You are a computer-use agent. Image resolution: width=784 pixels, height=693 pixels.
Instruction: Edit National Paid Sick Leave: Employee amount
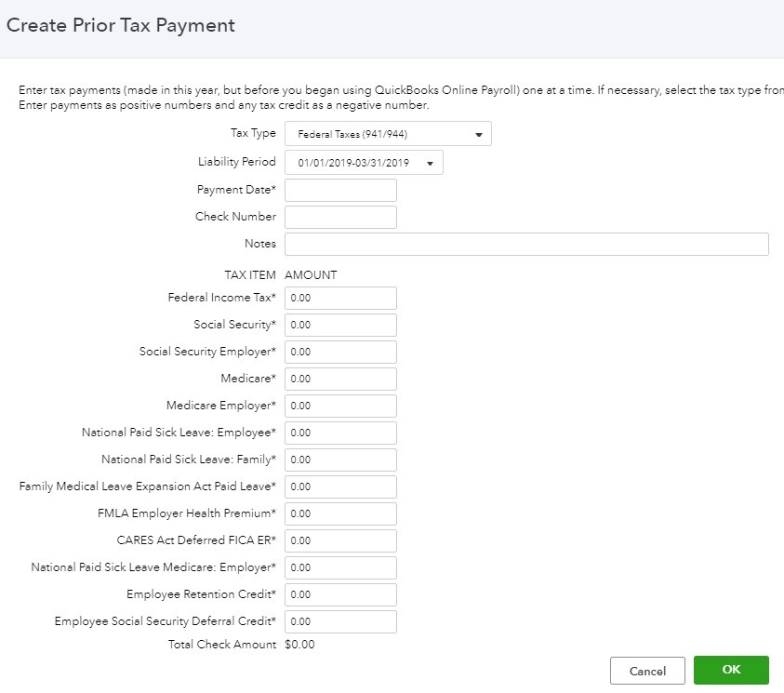pyautogui.click(x=340, y=433)
